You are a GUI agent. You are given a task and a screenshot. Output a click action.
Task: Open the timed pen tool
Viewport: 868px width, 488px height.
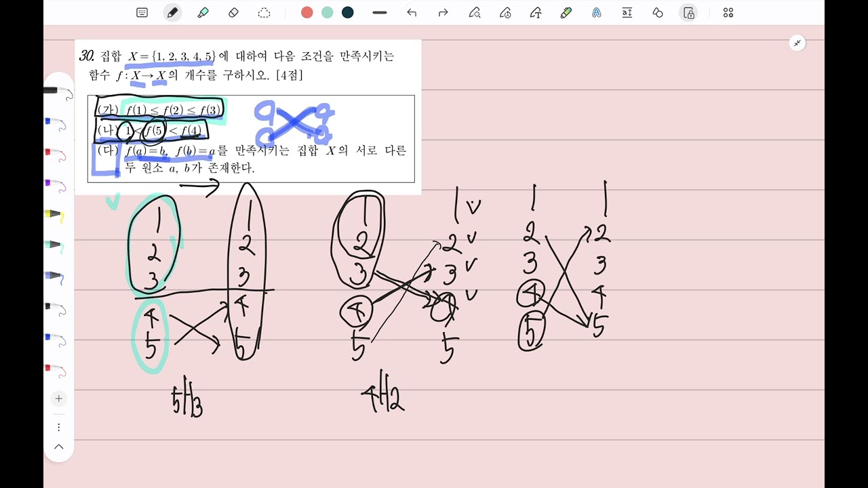pyautogui.click(x=505, y=12)
